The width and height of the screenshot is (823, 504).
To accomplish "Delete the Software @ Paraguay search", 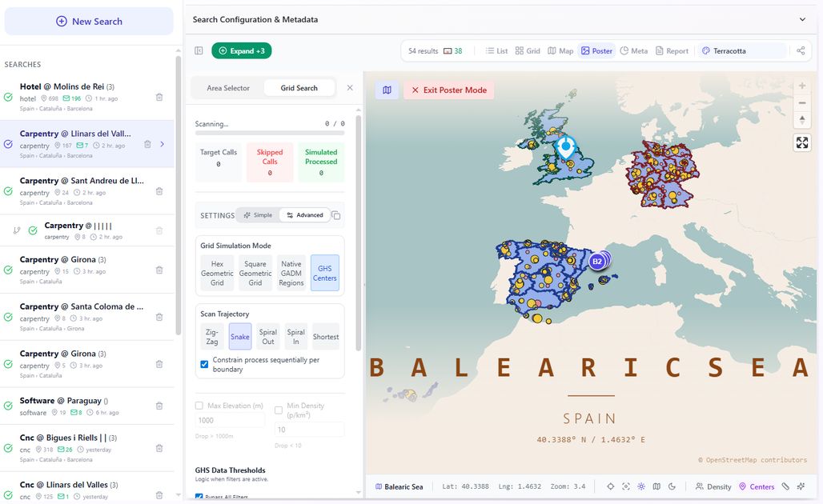I will point(159,406).
